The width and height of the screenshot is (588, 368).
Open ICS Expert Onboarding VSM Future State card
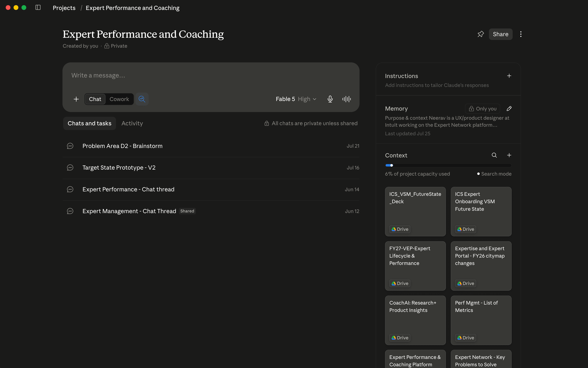pyautogui.click(x=481, y=211)
